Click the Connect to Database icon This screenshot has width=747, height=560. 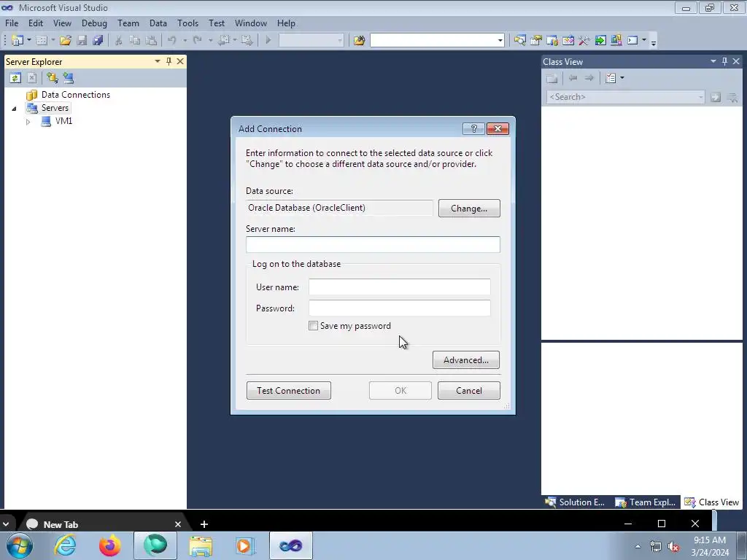[x=52, y=78]
